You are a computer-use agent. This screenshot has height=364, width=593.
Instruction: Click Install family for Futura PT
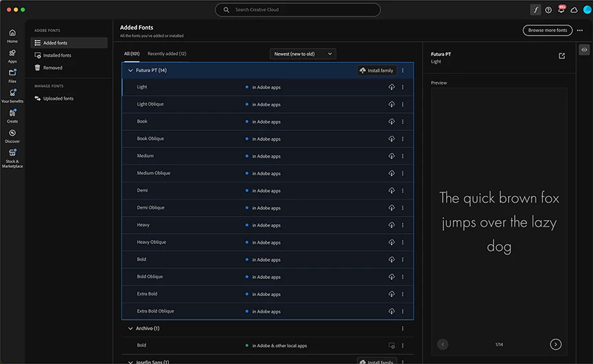pyautogui.click(x=376, y=70)
